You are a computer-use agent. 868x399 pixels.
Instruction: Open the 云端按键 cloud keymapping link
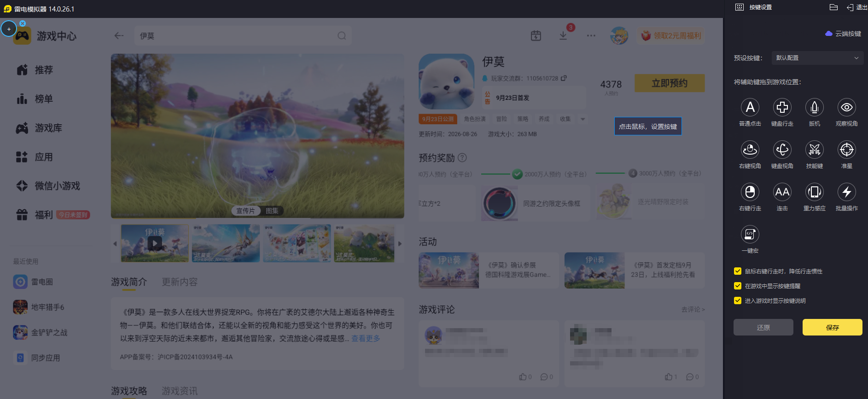click(x=843, y=34)
